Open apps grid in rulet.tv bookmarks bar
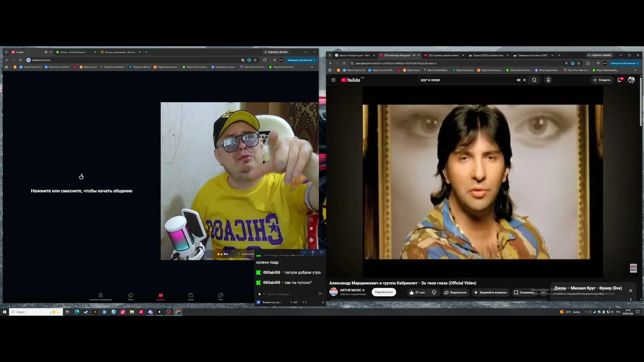Viewport: 644px width, 362px height. point(7,67)
